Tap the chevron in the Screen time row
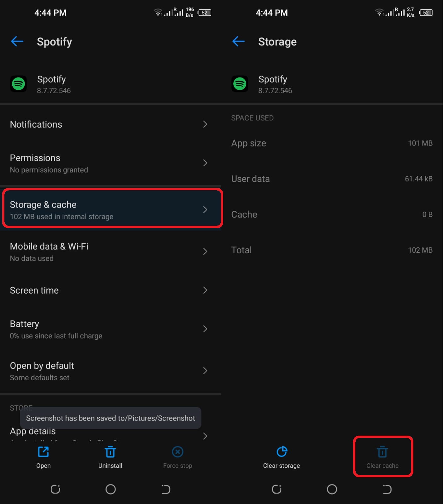 [205, 290]
